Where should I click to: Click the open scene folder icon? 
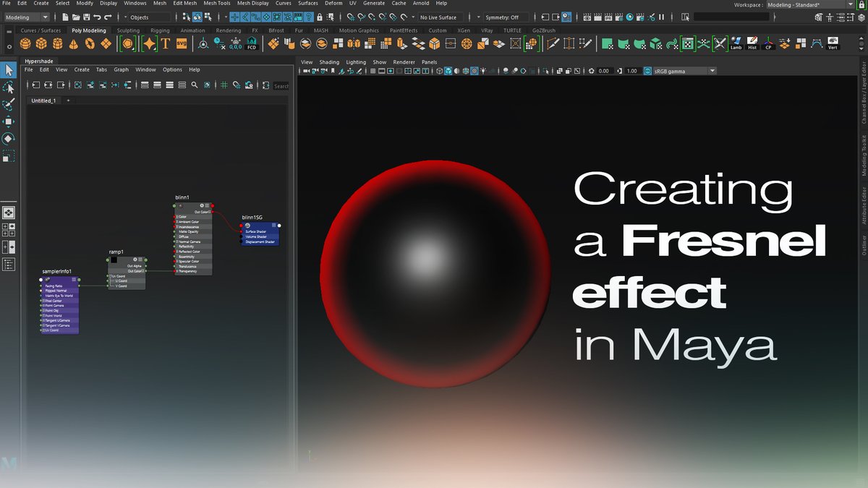pos(76,17)
